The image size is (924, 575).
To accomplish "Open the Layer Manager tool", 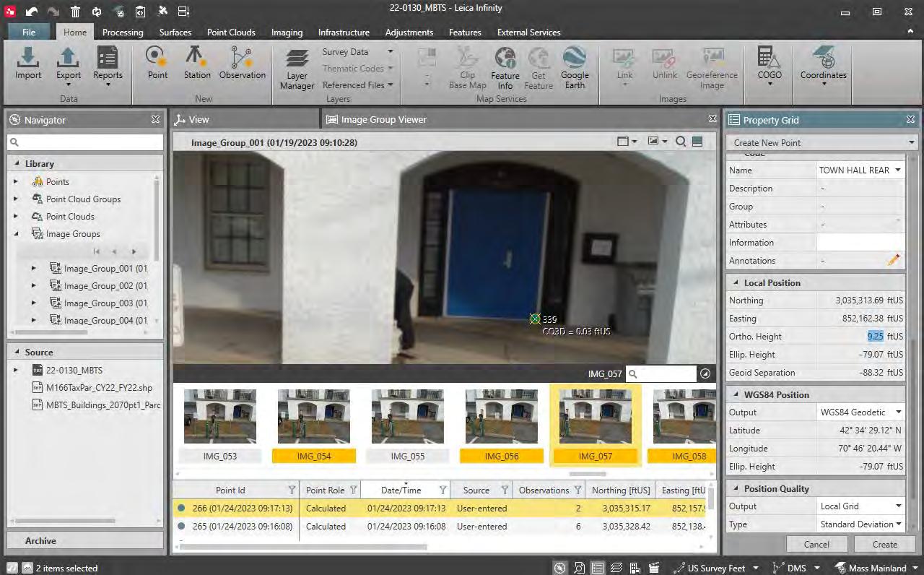I will (297, 69).
